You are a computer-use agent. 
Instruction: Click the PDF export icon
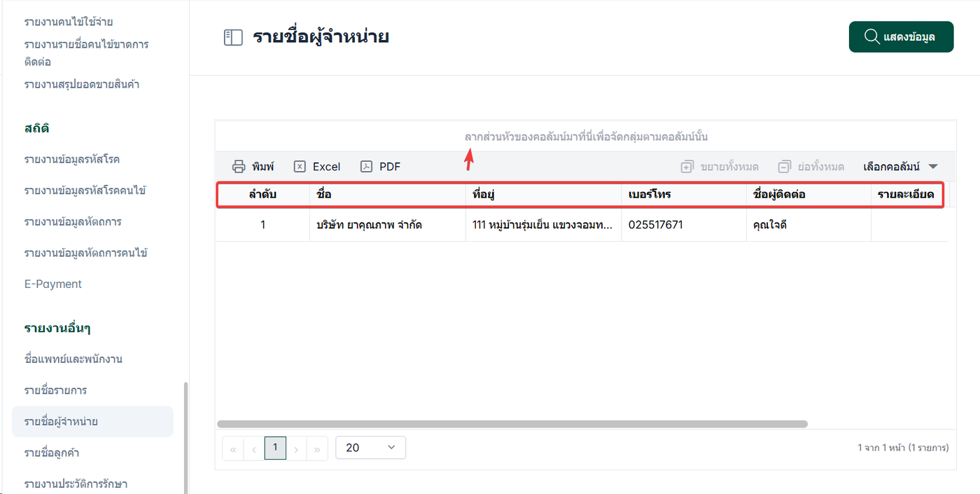pos(366,167)
